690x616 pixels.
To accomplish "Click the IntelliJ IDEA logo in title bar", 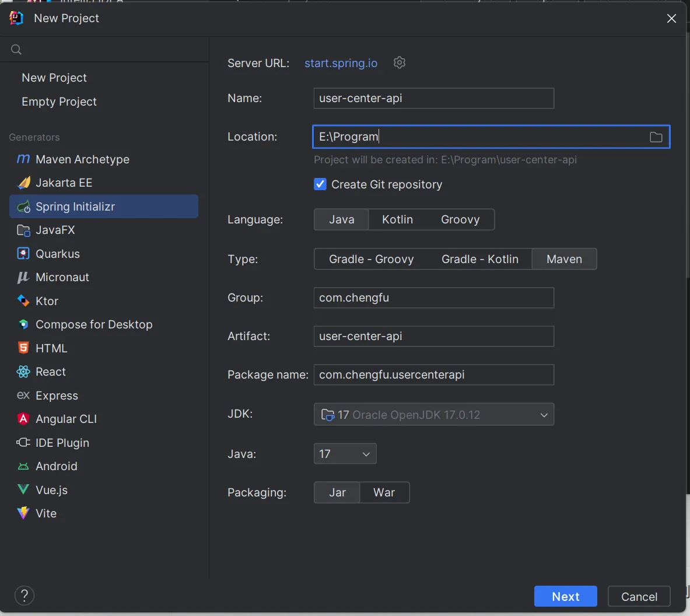I will pos(16,18).
